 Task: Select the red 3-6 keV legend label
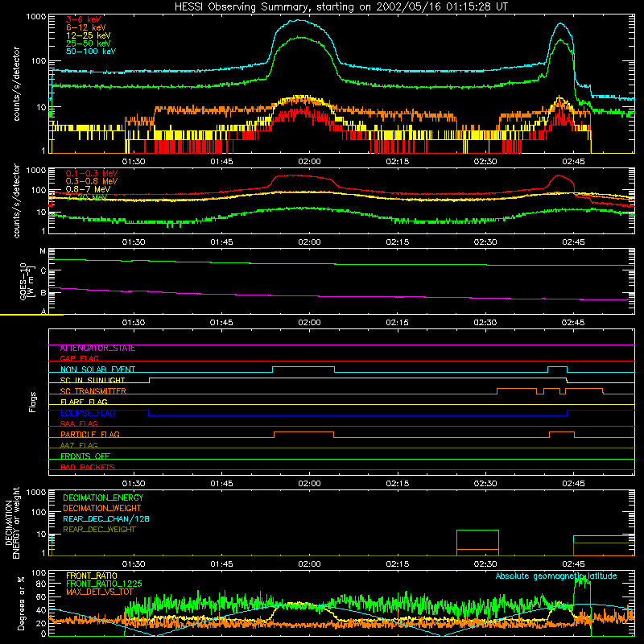84,19
